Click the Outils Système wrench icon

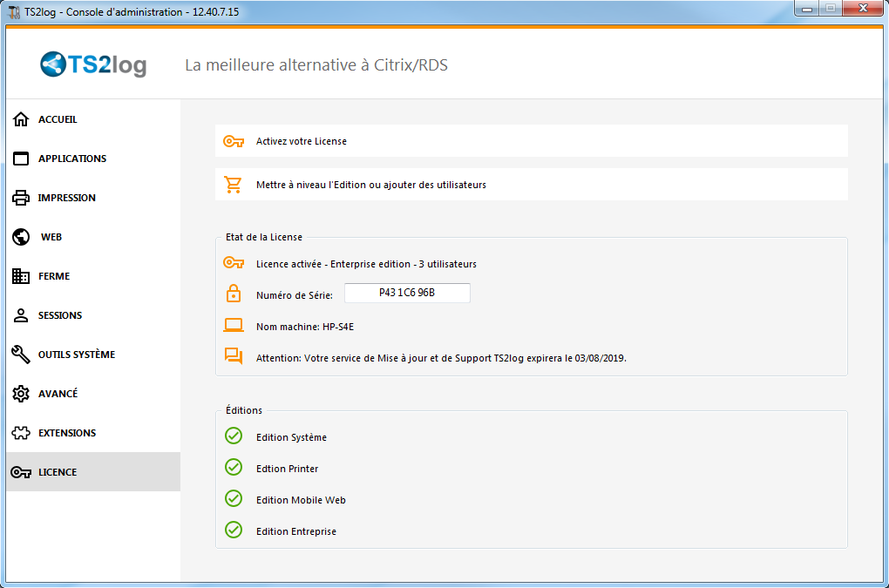click(21, 354)
